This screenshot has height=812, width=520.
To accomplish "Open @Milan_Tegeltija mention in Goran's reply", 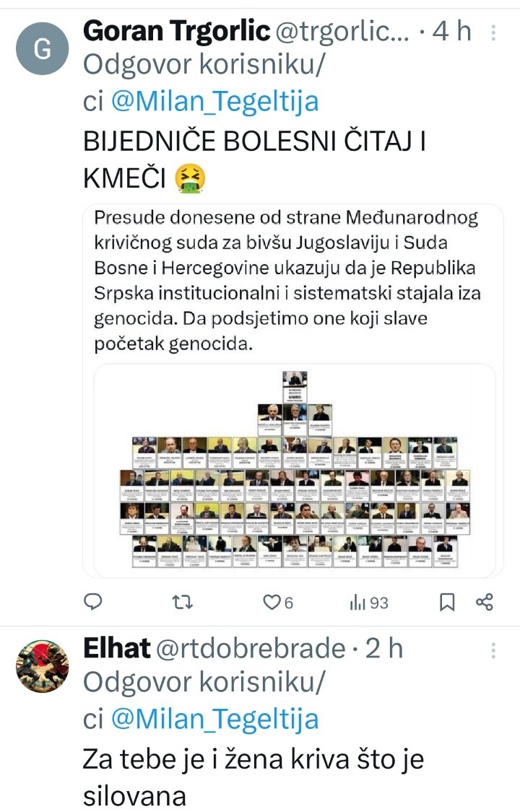I will coord(215,101).
